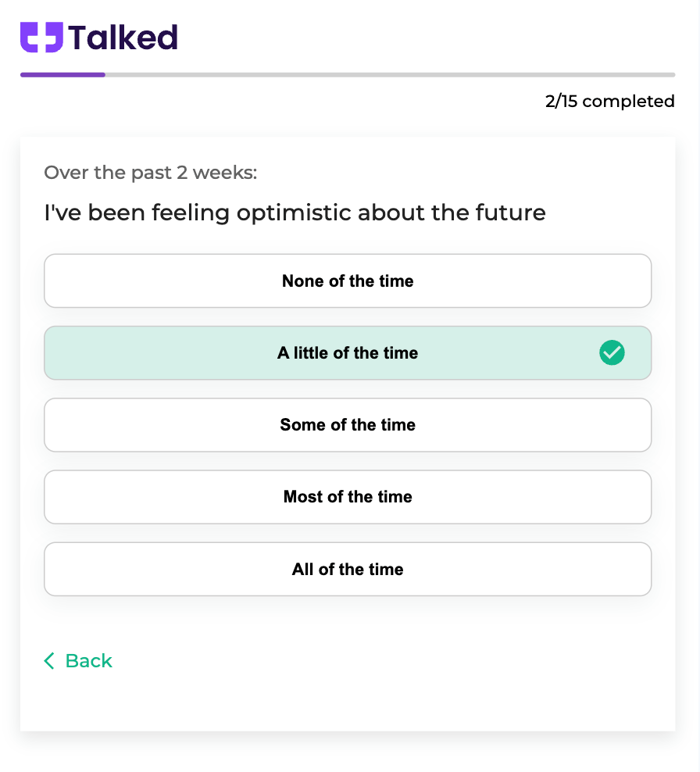Click the "2/15 completed" progress label

(x=610, y=101)
